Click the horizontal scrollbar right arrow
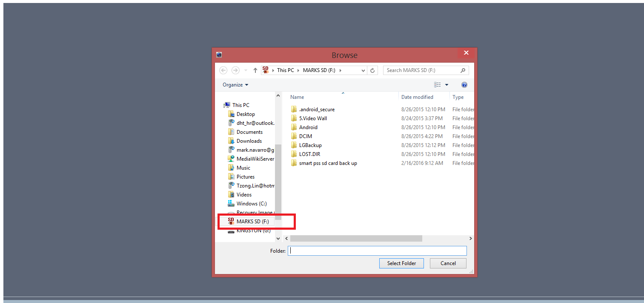Screen dimensions: 644x303 (x=470, y=239)
